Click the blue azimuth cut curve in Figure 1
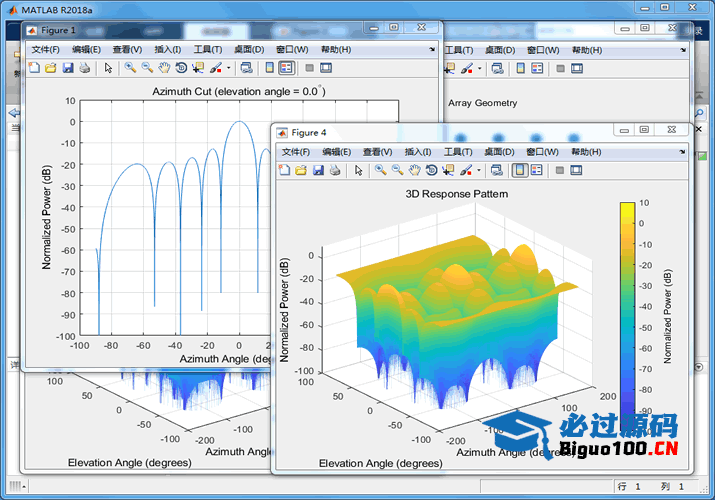 pyautogui.click(x=239, y=122)
